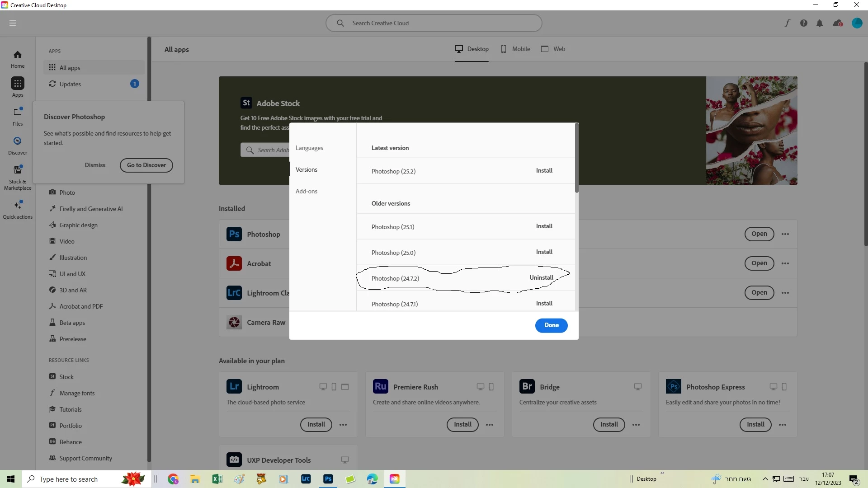
Task: Open Discover in the left sidebar
Action: point(18,145)
